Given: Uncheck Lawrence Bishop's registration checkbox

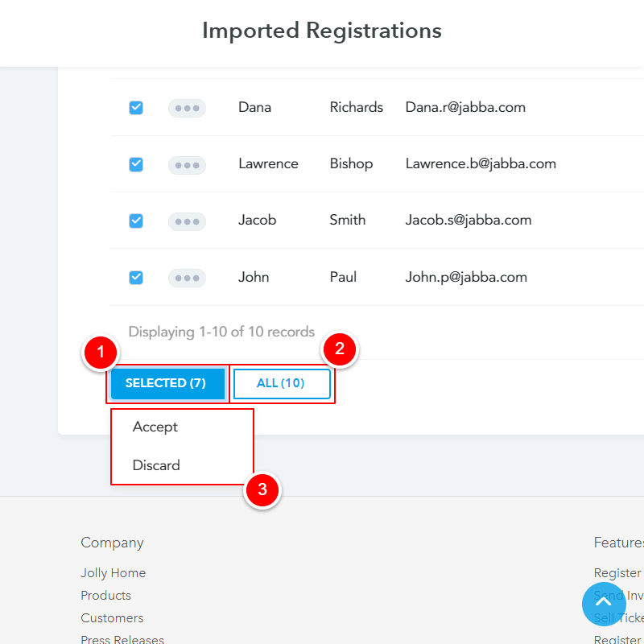Looking at the screenshot, I should pos(135,164).
